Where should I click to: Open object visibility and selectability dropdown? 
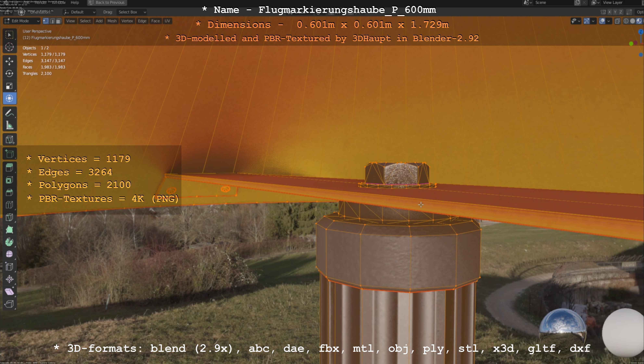[576, 21]
